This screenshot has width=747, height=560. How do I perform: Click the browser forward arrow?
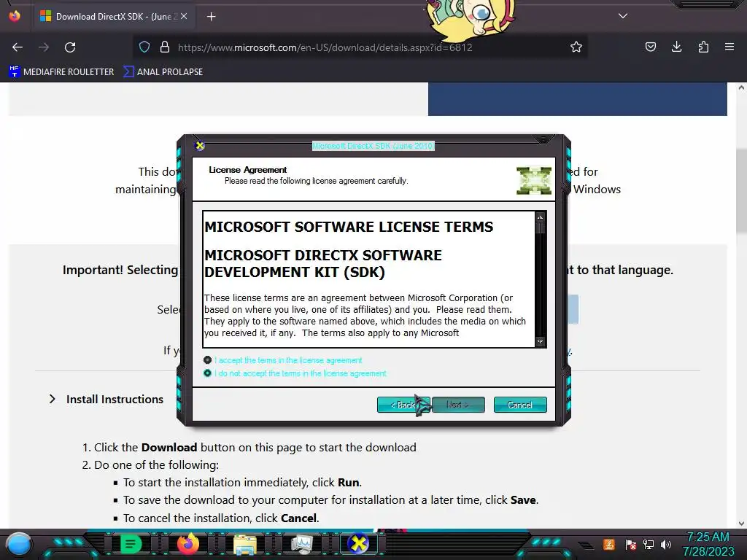click(x=44, y=47)
